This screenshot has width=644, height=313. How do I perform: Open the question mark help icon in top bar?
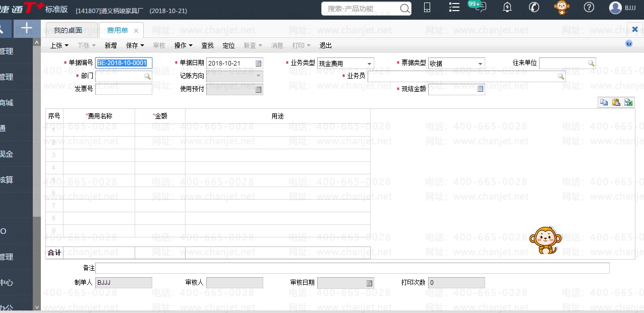589,8
